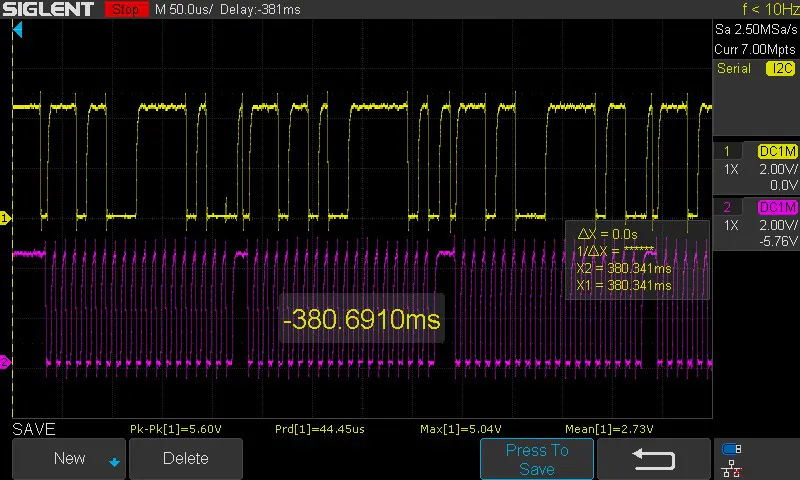Click the Delete button
This screenshot has height=480, width=800.
tap(186, 459)
